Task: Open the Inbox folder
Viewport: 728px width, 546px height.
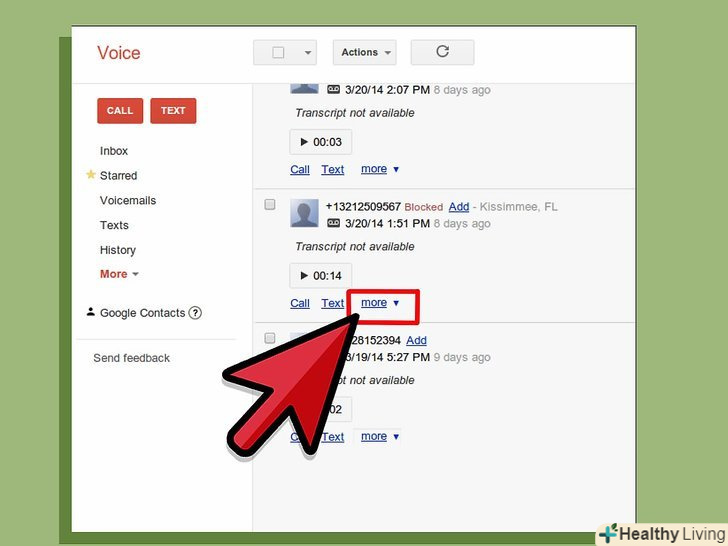Action: click(114, 151)
